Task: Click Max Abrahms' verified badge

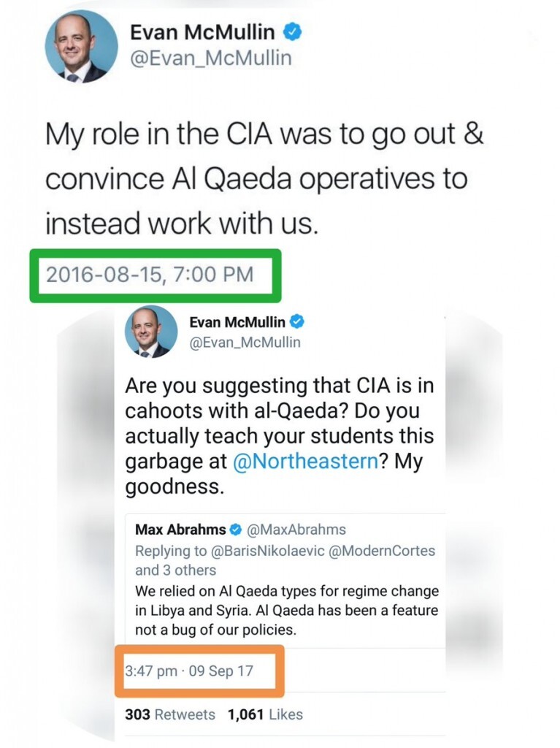Action: click(x=236, y=530)
